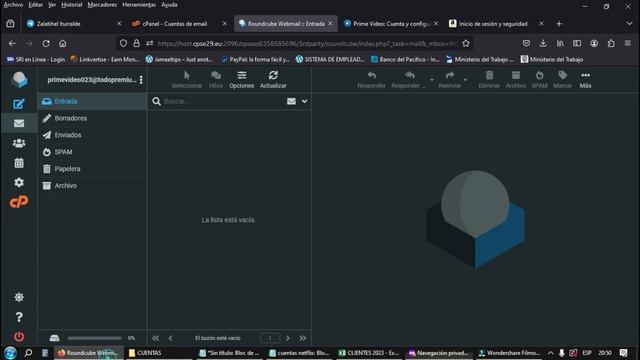Screen dimensions: 640x360
Task: Click the browser home button
Action: click(62, 43)
